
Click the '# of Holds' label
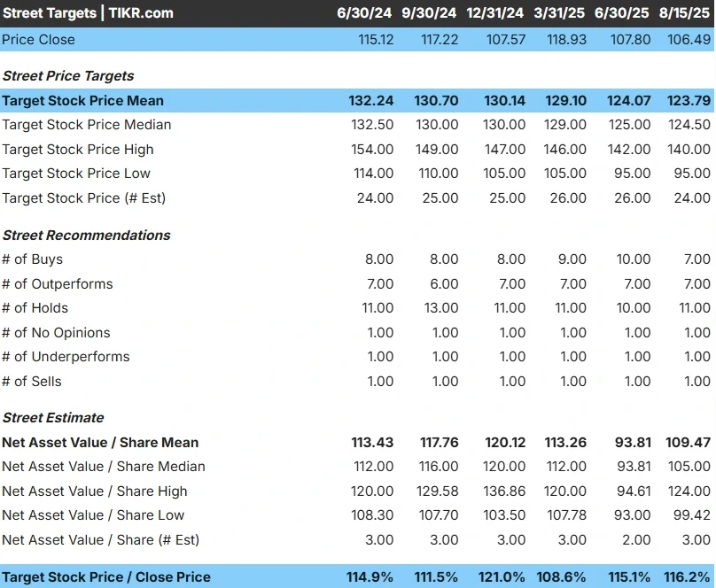point(35,308)
